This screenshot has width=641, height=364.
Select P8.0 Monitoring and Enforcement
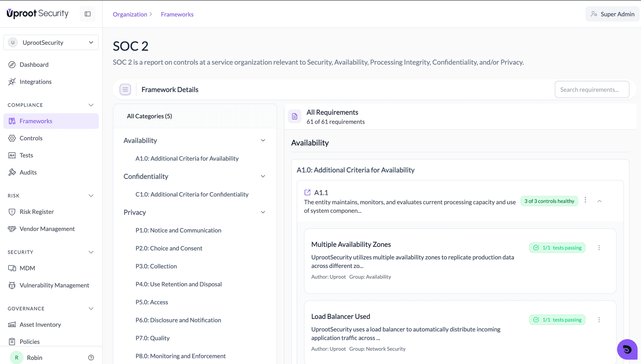point(181,356)
